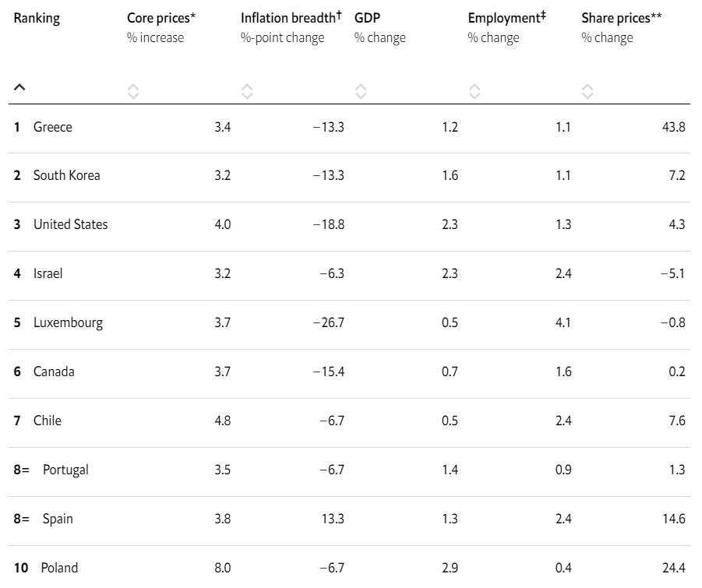Select the Greece row
This screenshot has width=702, height=588.
tap(52, 127)
